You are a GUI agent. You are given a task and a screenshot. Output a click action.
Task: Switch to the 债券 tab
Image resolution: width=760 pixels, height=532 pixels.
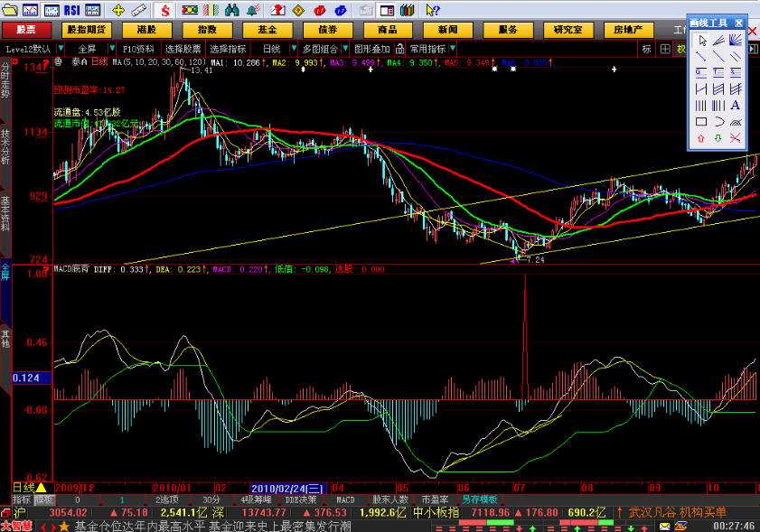[x=328, y=30]
